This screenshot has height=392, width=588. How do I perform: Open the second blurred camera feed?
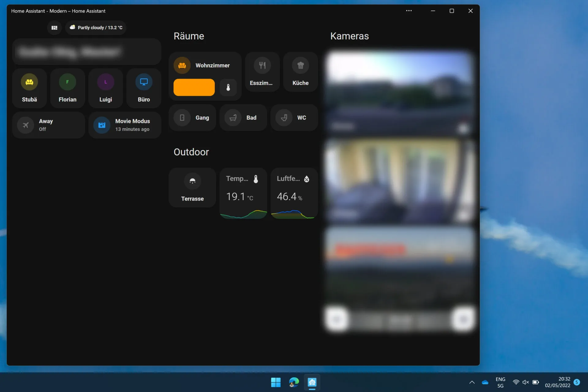tap(399, 181)
